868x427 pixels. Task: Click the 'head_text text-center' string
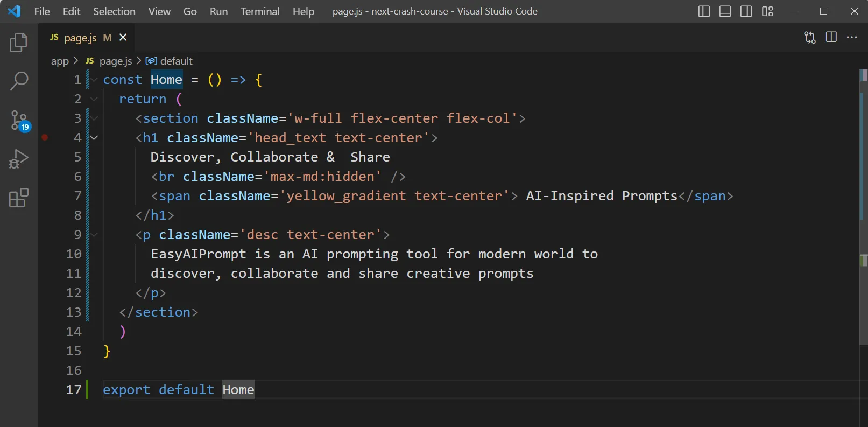pos(338,138)
